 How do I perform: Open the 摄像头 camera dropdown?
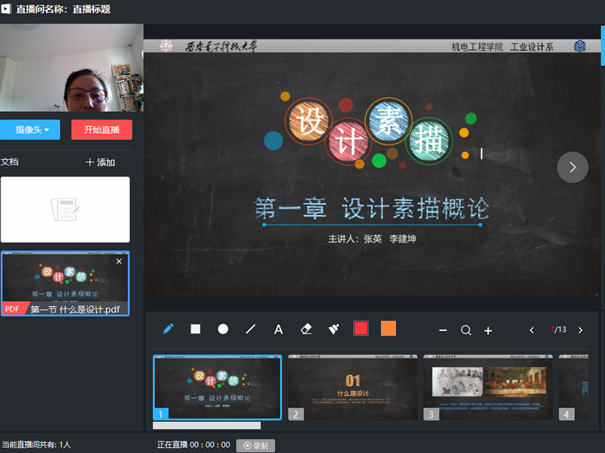pyautogui.click(x=31, y=129)
